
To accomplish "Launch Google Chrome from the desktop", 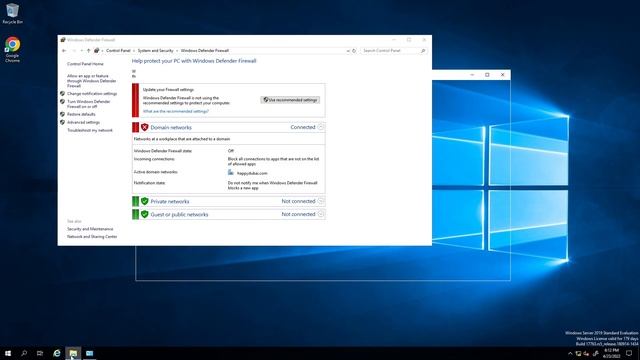I will (x=12, y=49).
